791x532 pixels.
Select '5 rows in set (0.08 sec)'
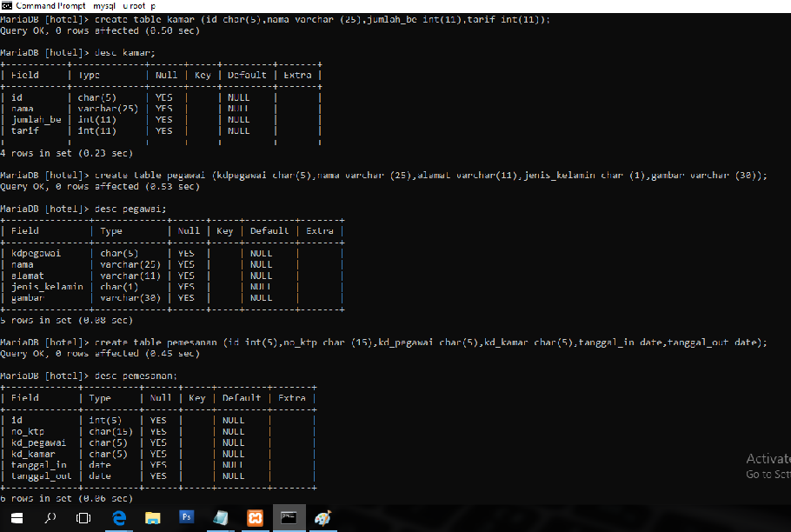67,320
